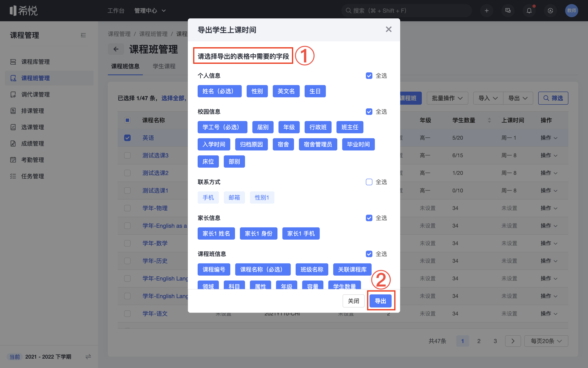Close the export dialog with the X icon
Viewport: 588px width, 368px height.
[389, 29]
